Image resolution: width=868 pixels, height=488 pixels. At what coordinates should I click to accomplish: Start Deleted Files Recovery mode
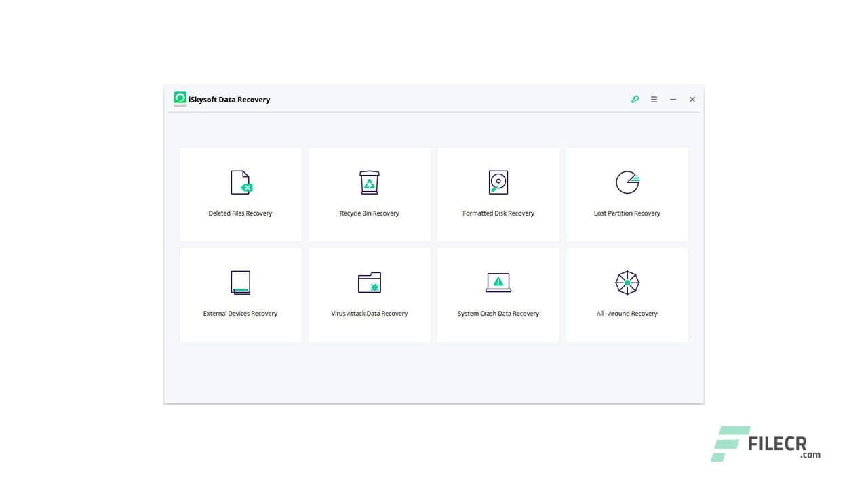tap(240, 194)
